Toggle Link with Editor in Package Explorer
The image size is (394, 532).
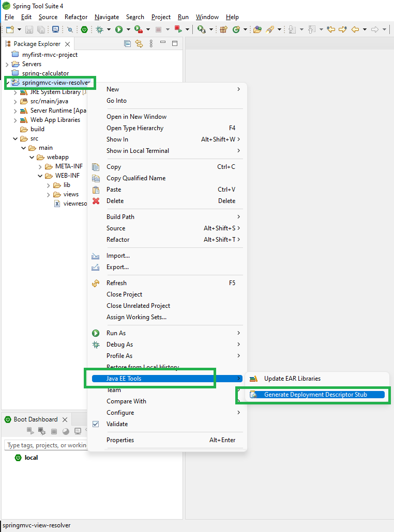click(x=139, y=43)
